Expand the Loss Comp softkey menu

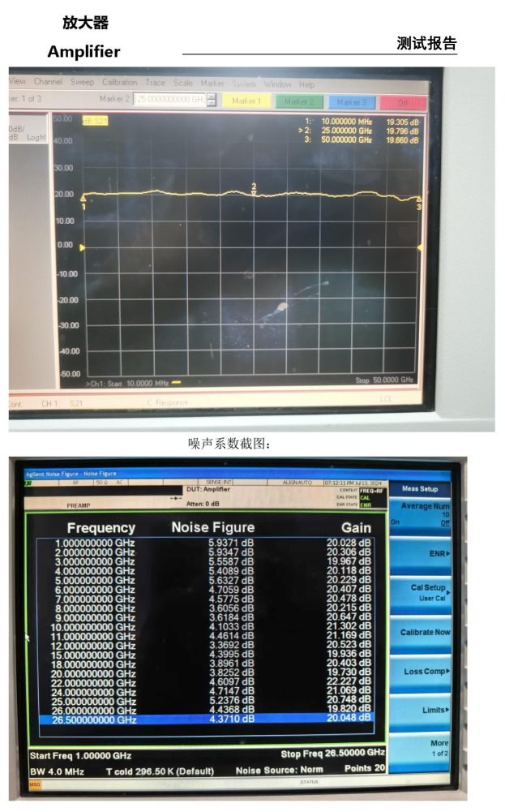coord(420,671)
